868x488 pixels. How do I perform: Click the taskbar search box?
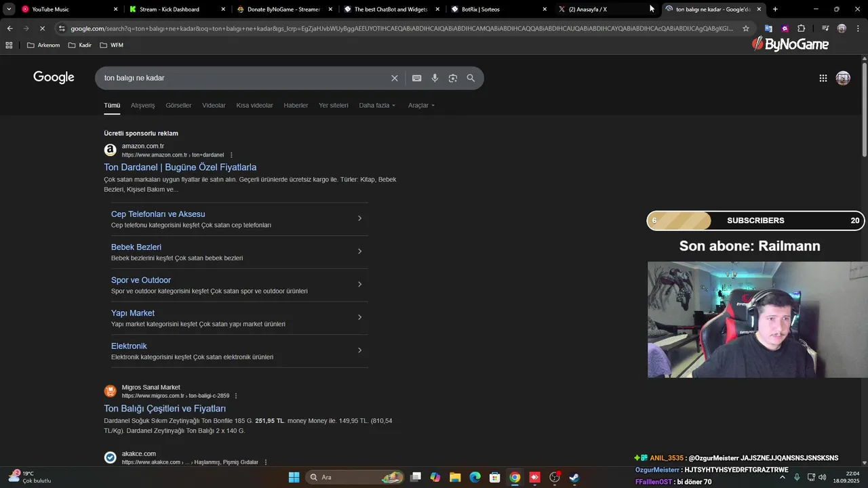click(x=355, y=477)
